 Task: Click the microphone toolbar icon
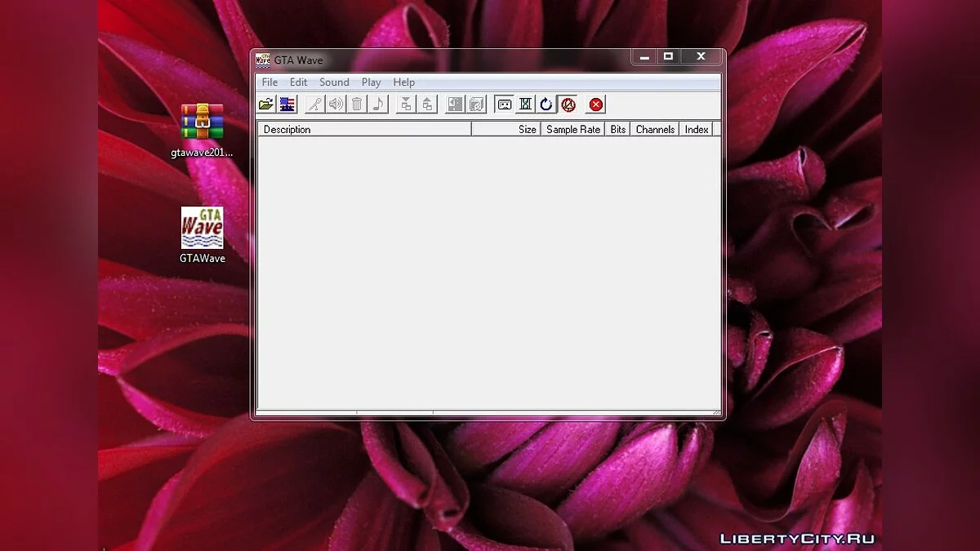click(x=314, y=104)
